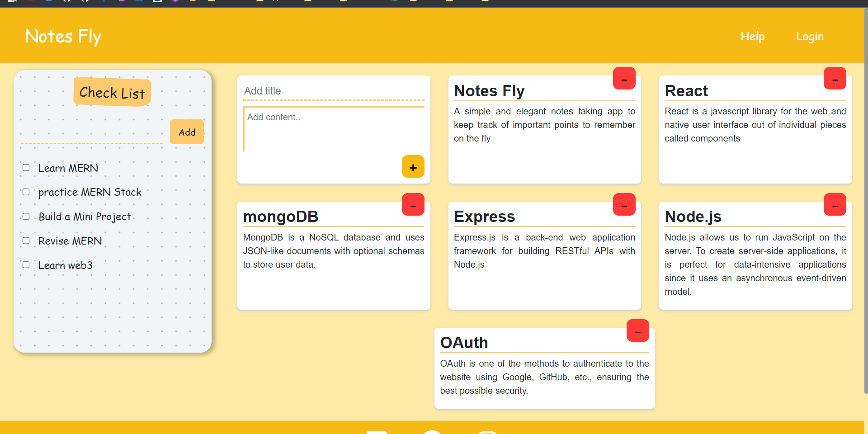The height and width of the screenshot is (434, 868).
Task: Click the Learn web3 label
Action: (x=66, y=265)
